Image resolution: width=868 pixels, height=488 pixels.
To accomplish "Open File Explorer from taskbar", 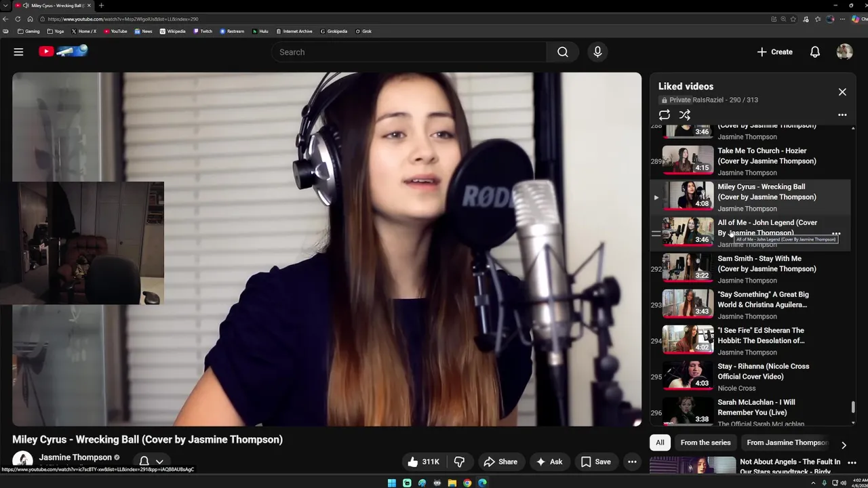I will coord(452,483).
